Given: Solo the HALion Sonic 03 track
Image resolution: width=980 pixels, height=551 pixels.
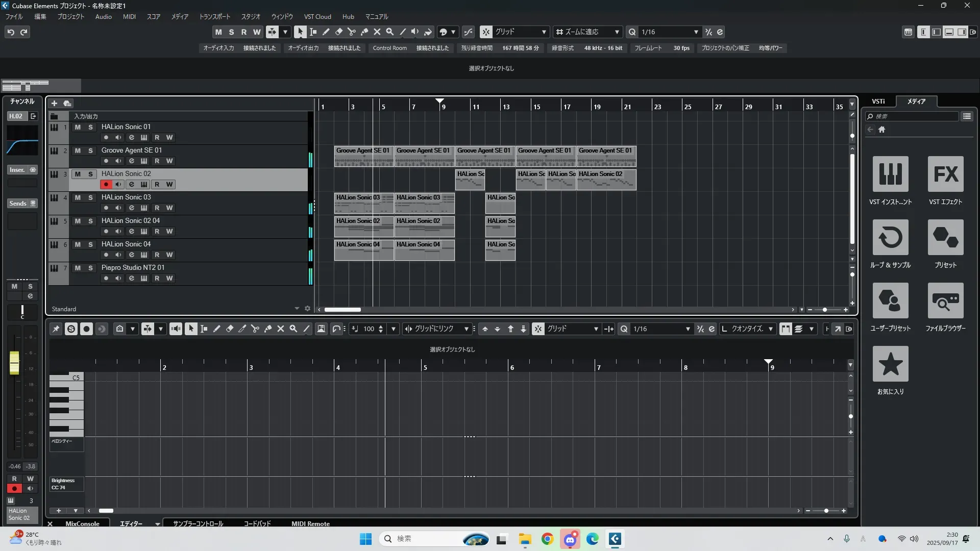Looking at the screenshot, I should point(90,197).
